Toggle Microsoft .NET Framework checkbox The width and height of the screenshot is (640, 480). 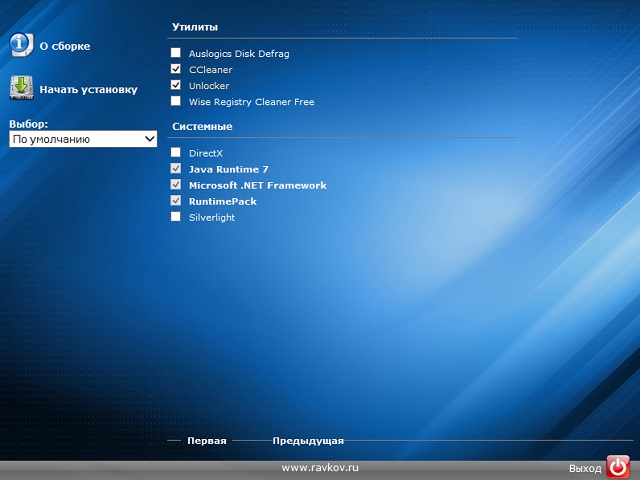click(176, 184)
